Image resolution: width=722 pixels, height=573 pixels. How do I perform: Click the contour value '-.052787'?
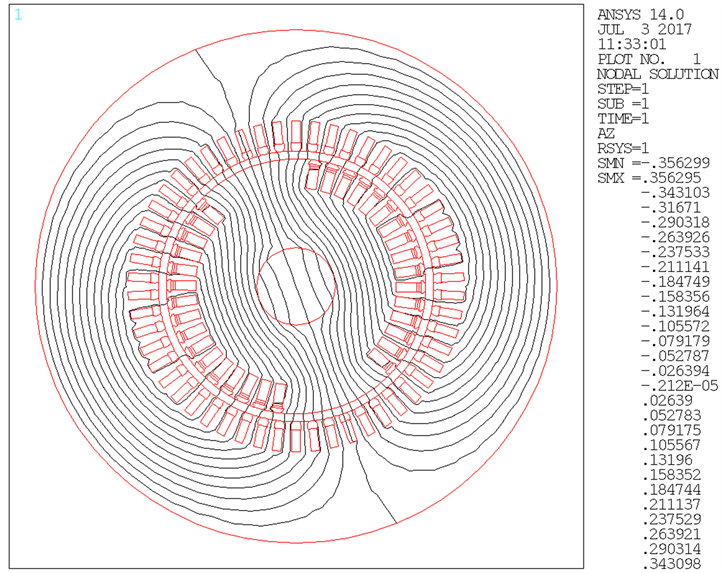pos(675,356)
